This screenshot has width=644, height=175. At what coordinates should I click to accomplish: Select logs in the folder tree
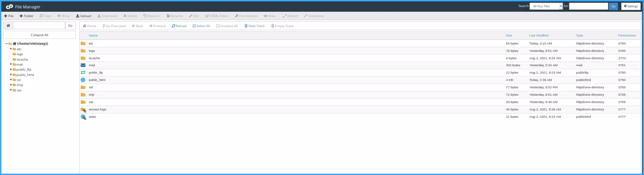[x=20, y=54]
